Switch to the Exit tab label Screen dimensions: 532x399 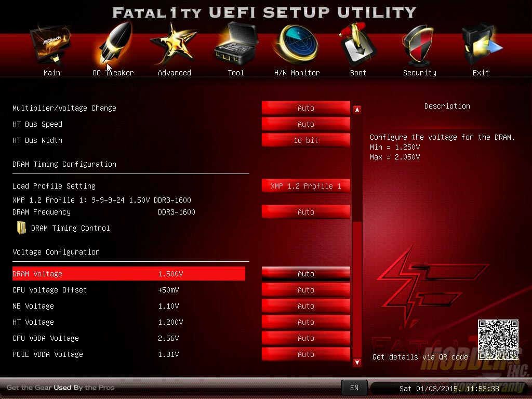click(481, 73)
